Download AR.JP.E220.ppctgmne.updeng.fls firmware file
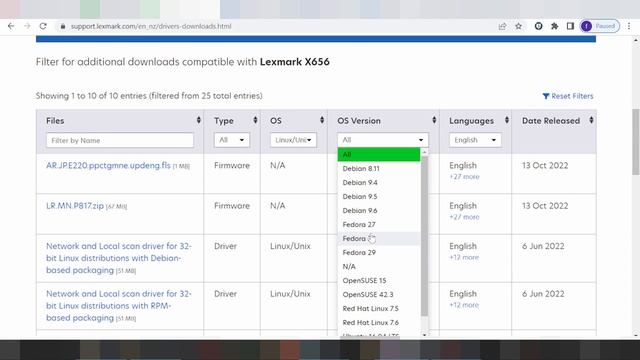The height and width of the screenshot is (360, 640). coord(108,165)
